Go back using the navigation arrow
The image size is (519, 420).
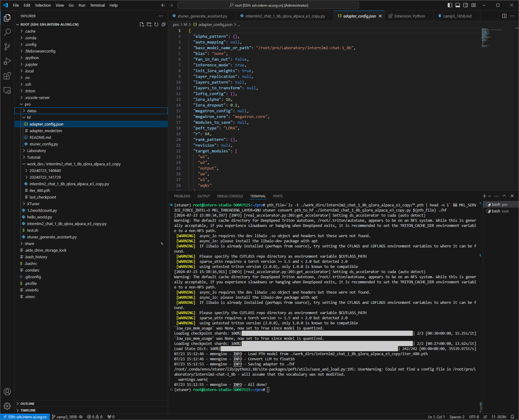tap(163, 5)
